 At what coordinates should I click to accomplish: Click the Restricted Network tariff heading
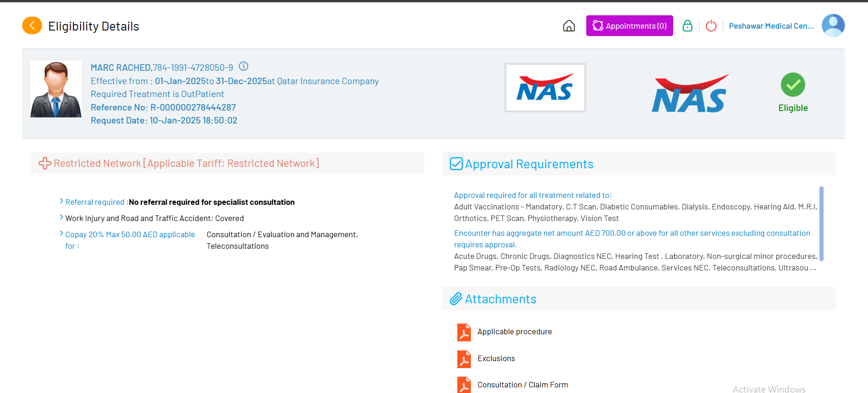tap(186, 163)
